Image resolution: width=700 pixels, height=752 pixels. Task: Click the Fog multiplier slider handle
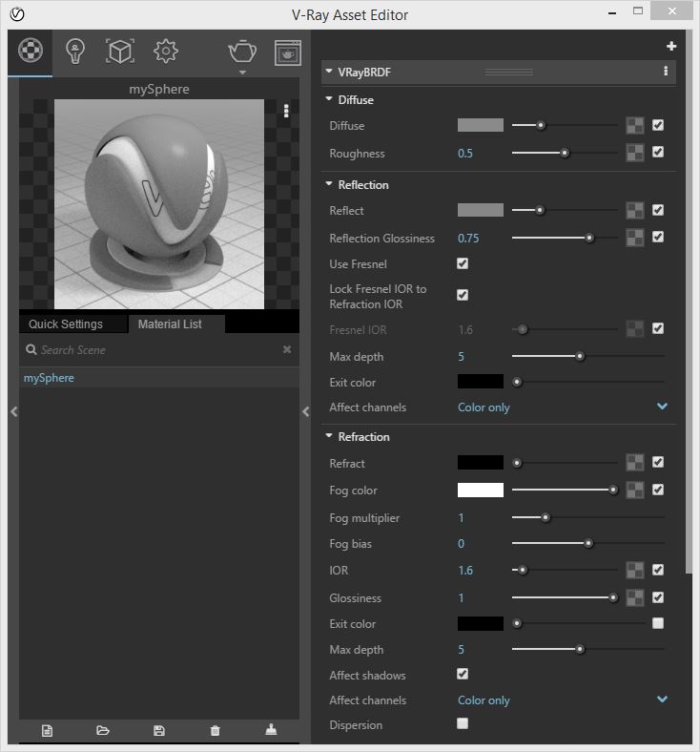click(x=546, y=517)
